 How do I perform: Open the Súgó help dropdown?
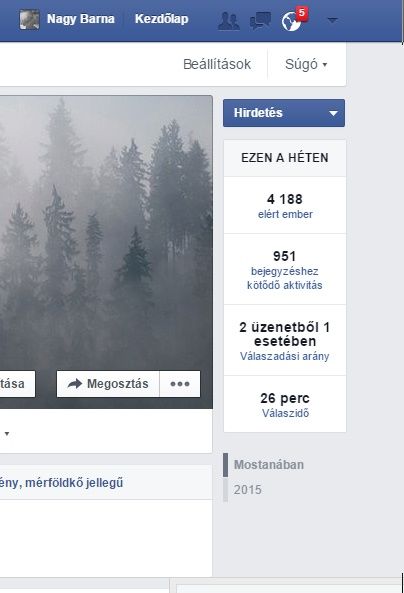(306, 64)
